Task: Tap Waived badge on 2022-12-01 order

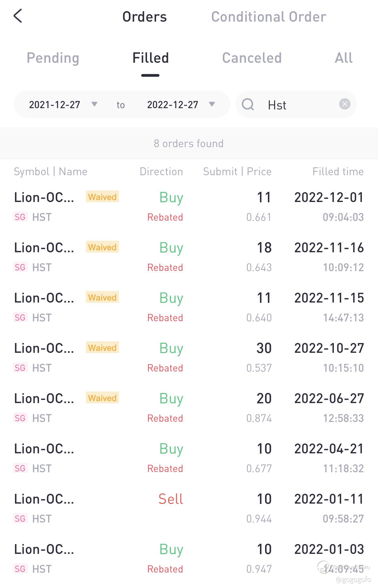Action: (x=102, y=197)
